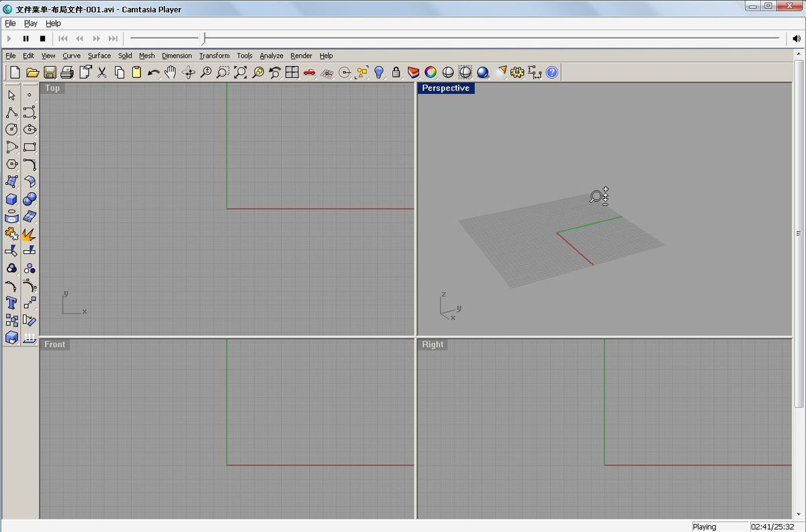Stop the video with the Stop button
This screenshot has width=806, height=532.
tap(42, 39)
